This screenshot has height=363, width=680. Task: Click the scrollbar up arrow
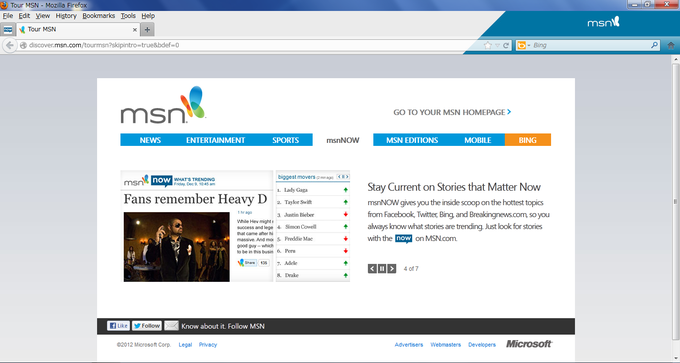tap(676, 59)
